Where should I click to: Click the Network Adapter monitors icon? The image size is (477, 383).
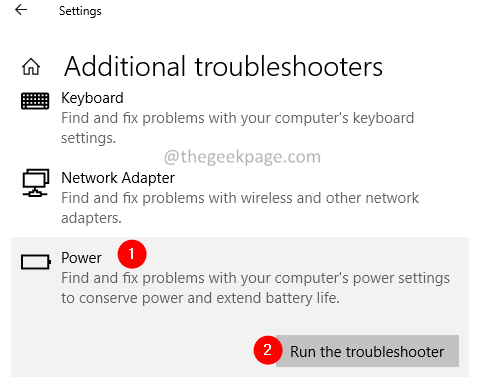pos(36,183)
